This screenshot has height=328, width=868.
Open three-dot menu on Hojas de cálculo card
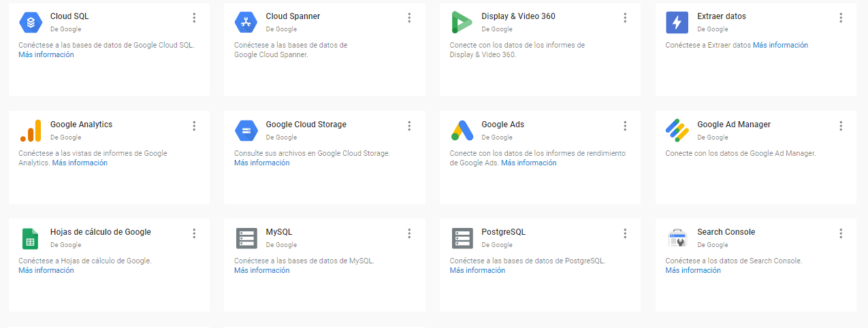(194, 233)
